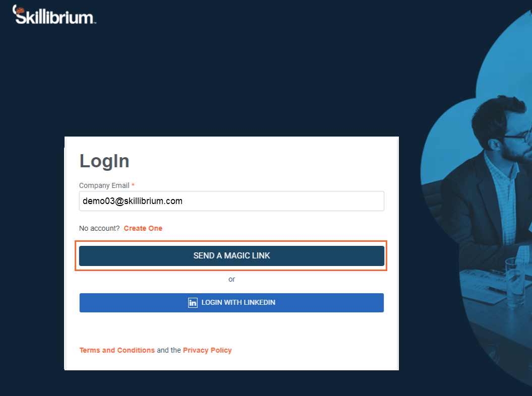
Task: Click the Company Email field label
Action: [x=104, y=185]
